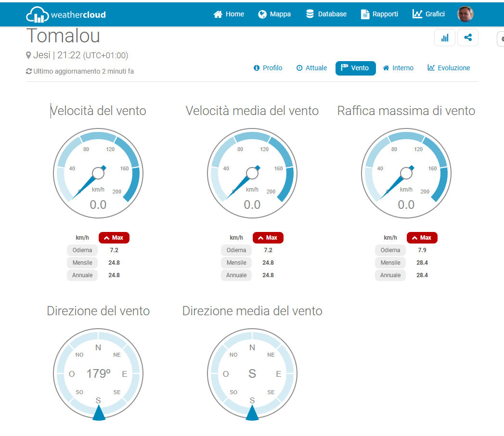Screen dimensions: 504x436
Task: Toggle Max under Velocità del vento
Action: [114, 238]
